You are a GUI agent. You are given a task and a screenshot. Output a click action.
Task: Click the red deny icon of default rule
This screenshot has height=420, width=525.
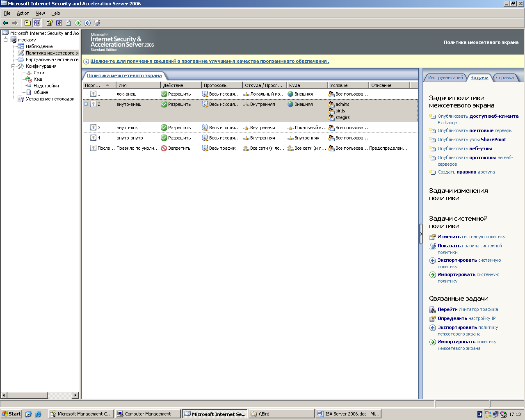point(164,148)
